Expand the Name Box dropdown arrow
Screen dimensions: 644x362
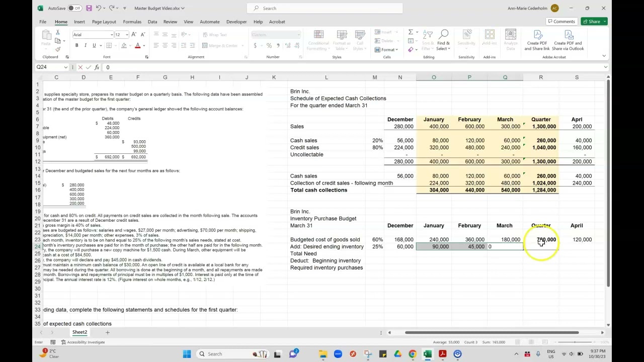65,67
